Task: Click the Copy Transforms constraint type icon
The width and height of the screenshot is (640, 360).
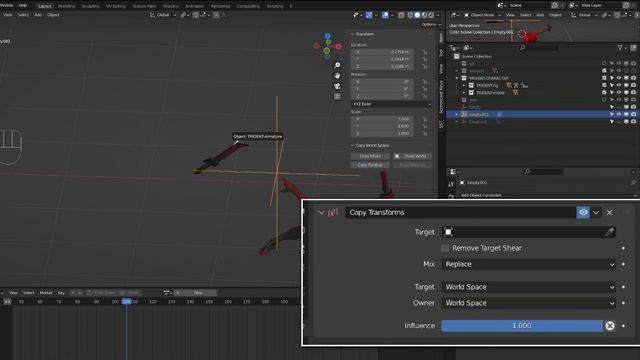Action: coord(333,212)
